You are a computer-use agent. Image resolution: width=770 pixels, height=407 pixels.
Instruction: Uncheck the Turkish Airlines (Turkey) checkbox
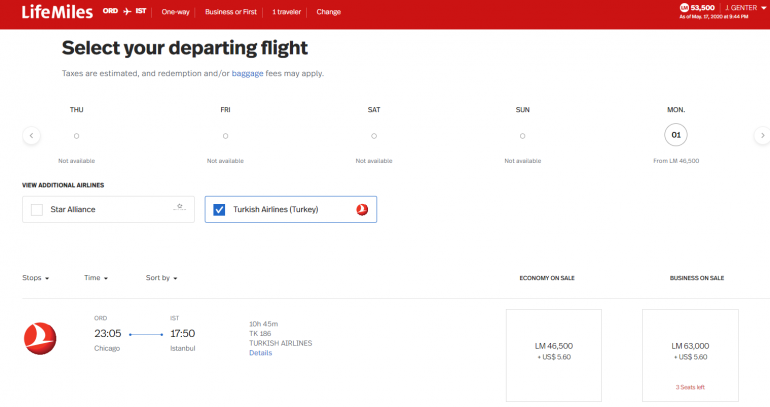(x=219, y=209)
